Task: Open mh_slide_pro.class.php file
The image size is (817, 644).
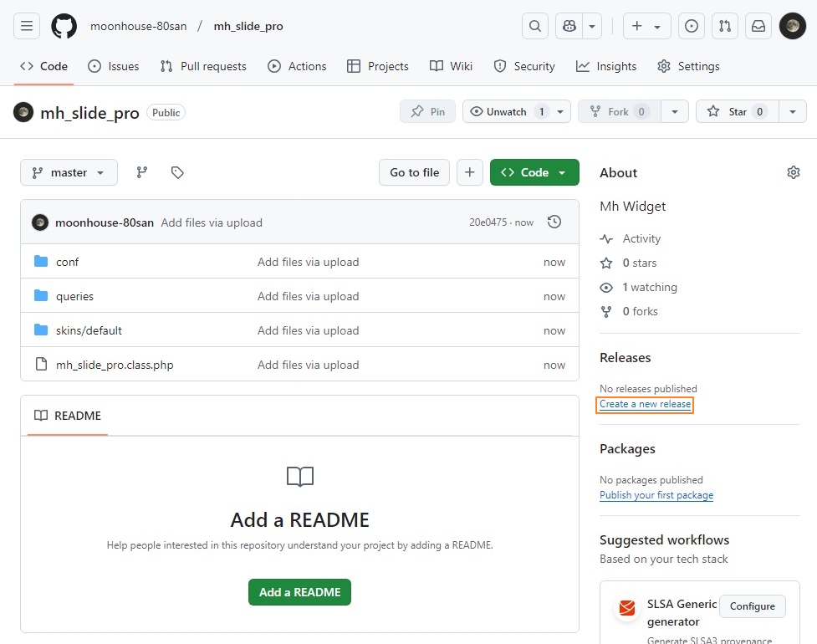Action: pos(115,365)
